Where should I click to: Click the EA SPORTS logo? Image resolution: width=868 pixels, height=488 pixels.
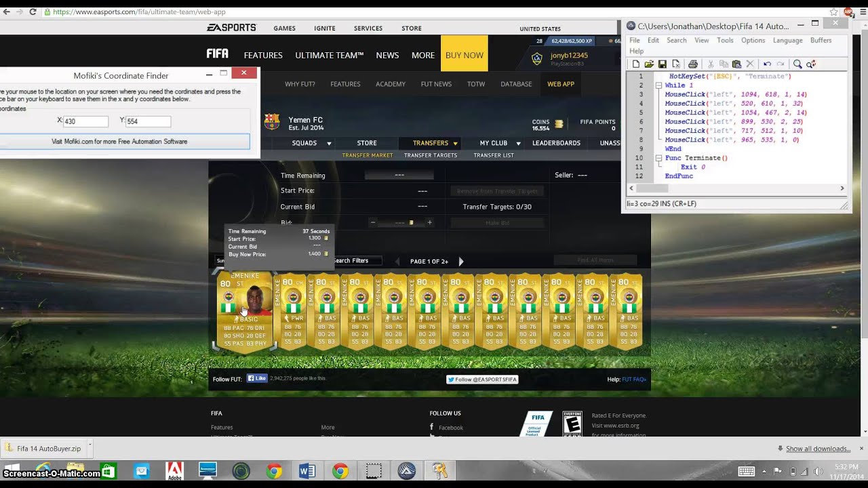coord(231,28)
